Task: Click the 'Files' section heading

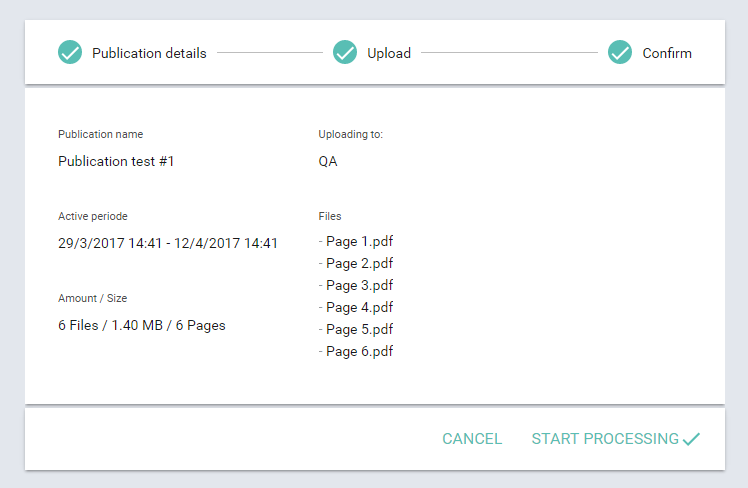Action: coord(330,216)
